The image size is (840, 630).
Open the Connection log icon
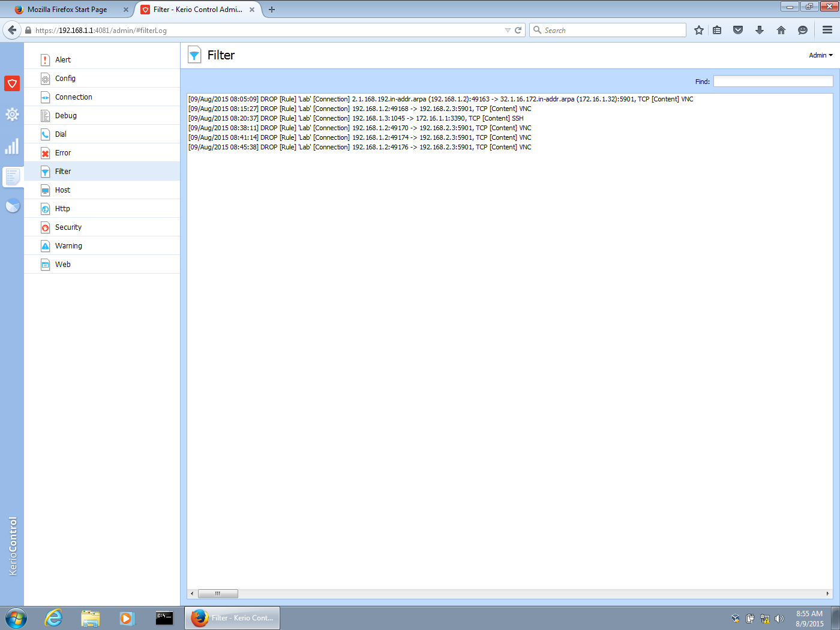point(45,97)
